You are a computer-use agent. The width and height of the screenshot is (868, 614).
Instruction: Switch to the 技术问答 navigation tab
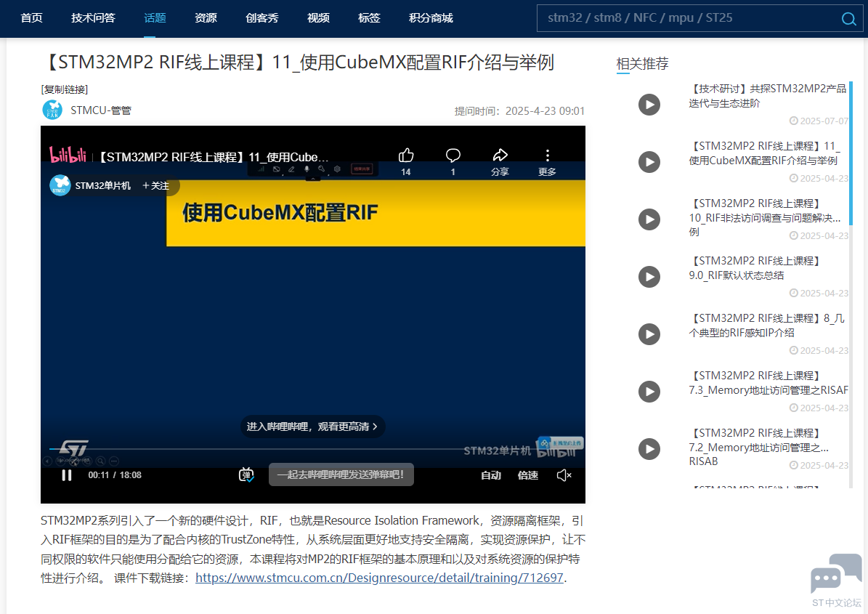93,18
